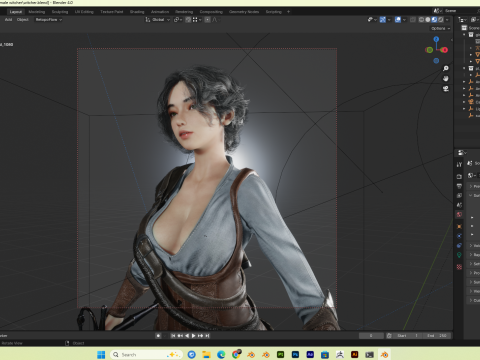Click the zoom magnifier viewport navigation icon
This screenshot has height=360, width=480.
click(x=446, y=68)
